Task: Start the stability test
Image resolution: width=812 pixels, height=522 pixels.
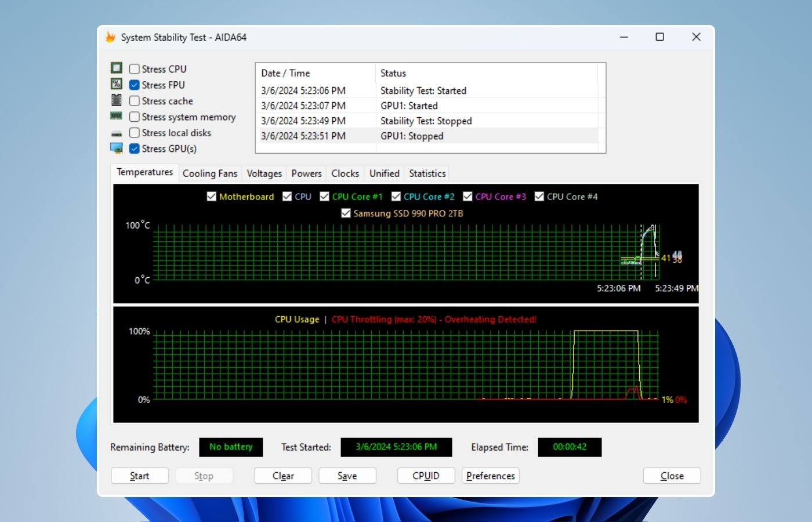Action: (x=140, y=476)
